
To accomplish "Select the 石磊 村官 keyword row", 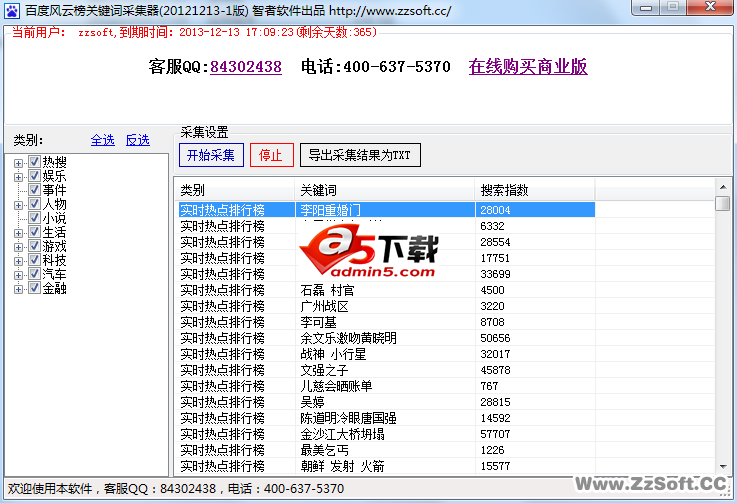I will coord(387,290).
